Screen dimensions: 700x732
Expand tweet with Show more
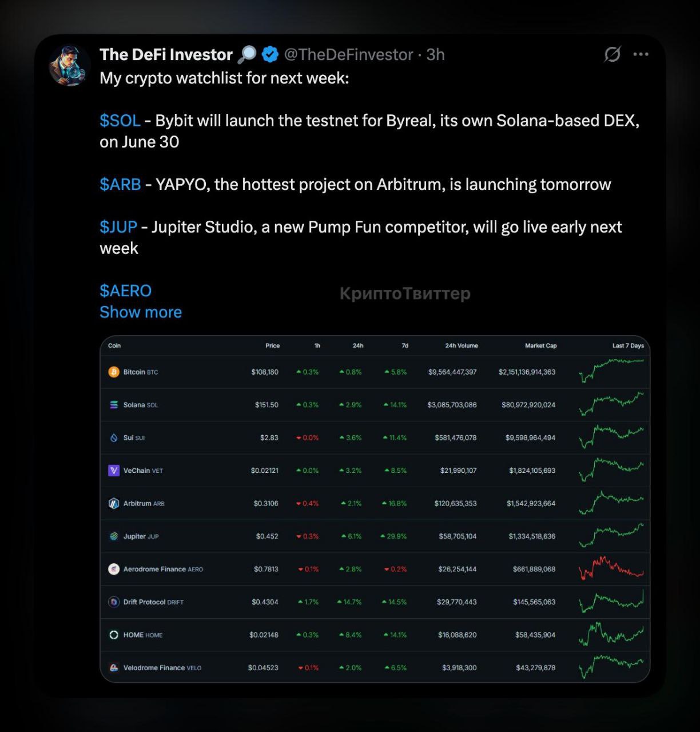[141, 312]
